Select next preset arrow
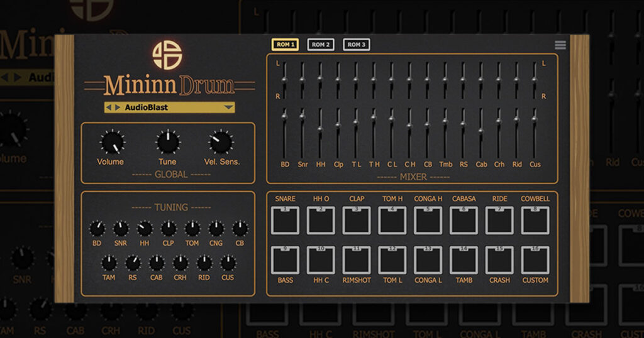Screen dimensions: 644x338 coord(118,107)
